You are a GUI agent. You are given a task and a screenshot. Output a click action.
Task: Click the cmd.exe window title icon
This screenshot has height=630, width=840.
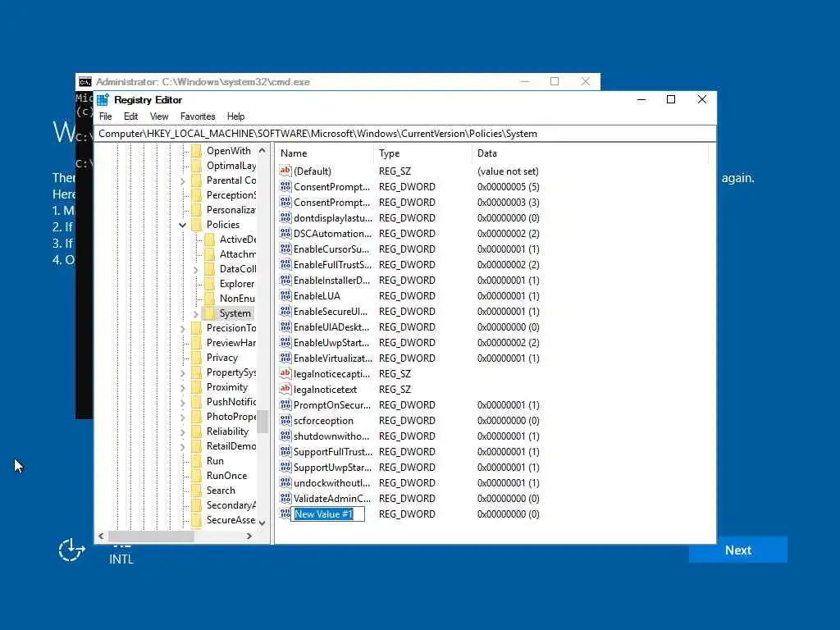tap(84, 82)
